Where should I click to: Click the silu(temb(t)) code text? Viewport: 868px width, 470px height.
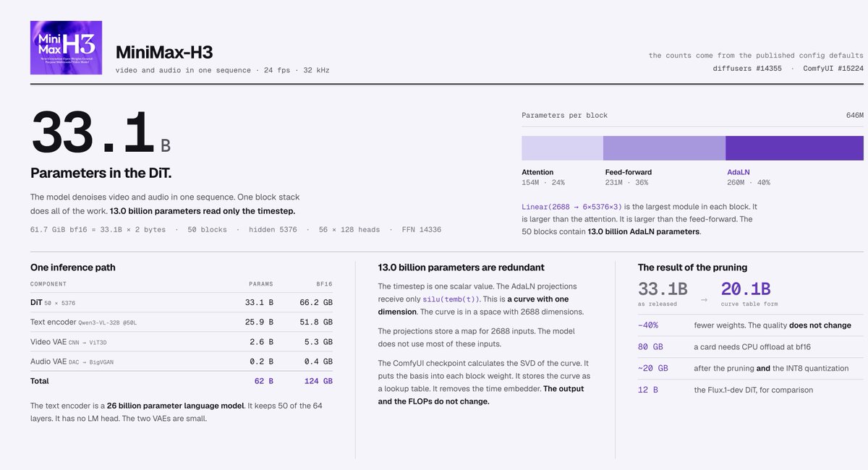pos(451,299)
